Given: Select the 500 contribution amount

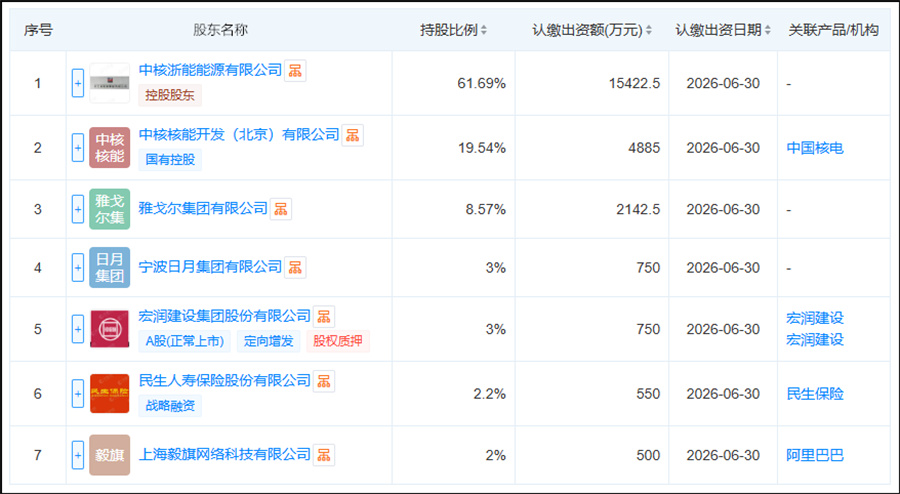Looking at the screenshot, I should point(648,456).
